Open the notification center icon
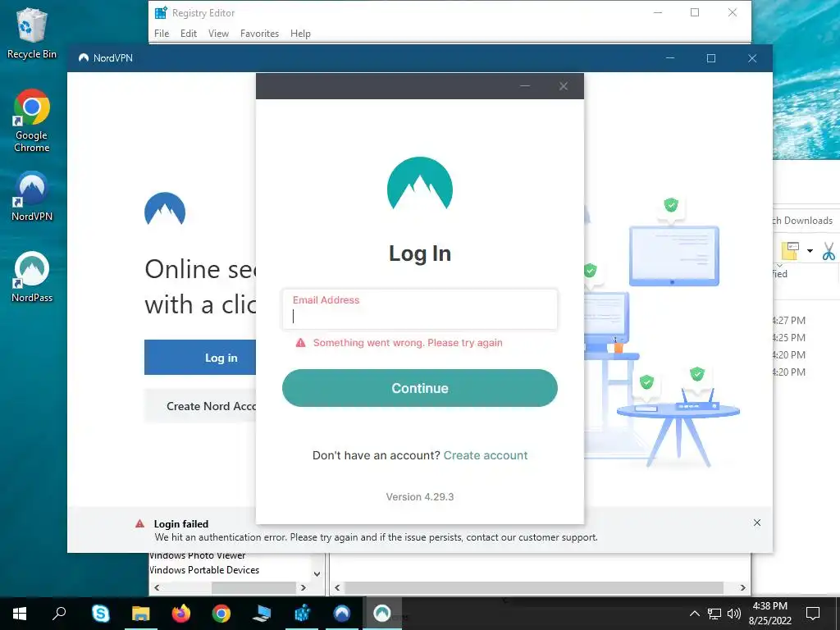 click(813, 614)
